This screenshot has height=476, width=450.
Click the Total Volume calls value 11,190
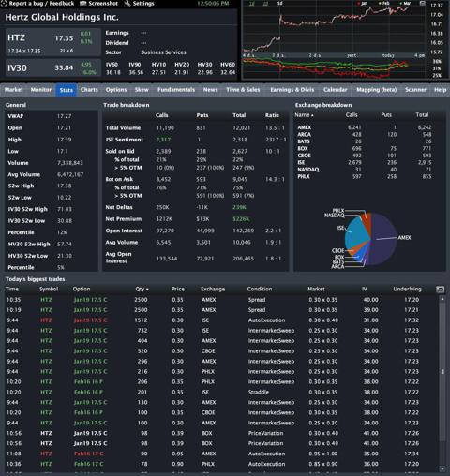coord(165,128)
